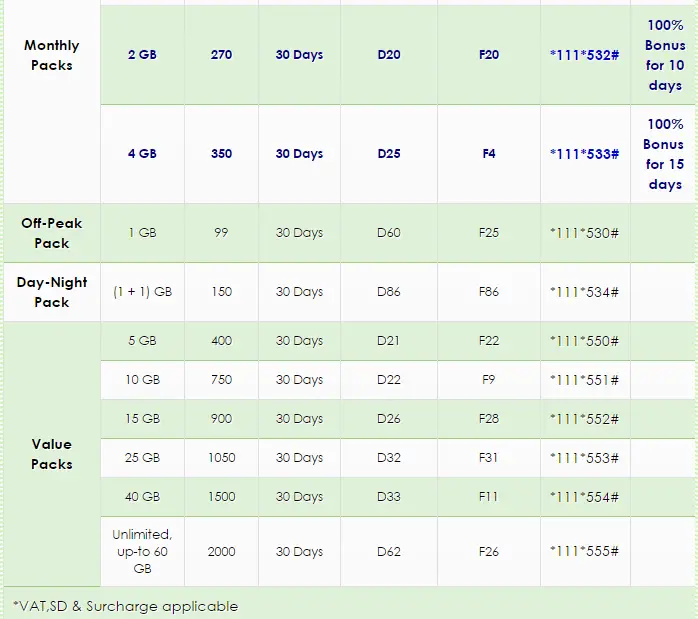The height and width of the screenshot is (619, 698).
Task: Select the Day-Night Pack row header
Action: (51, 292)
